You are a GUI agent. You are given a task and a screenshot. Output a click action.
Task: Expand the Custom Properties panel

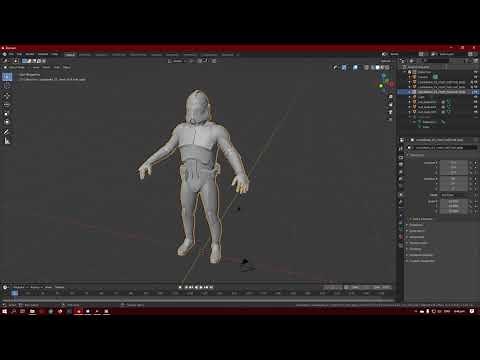coord(421,261)
